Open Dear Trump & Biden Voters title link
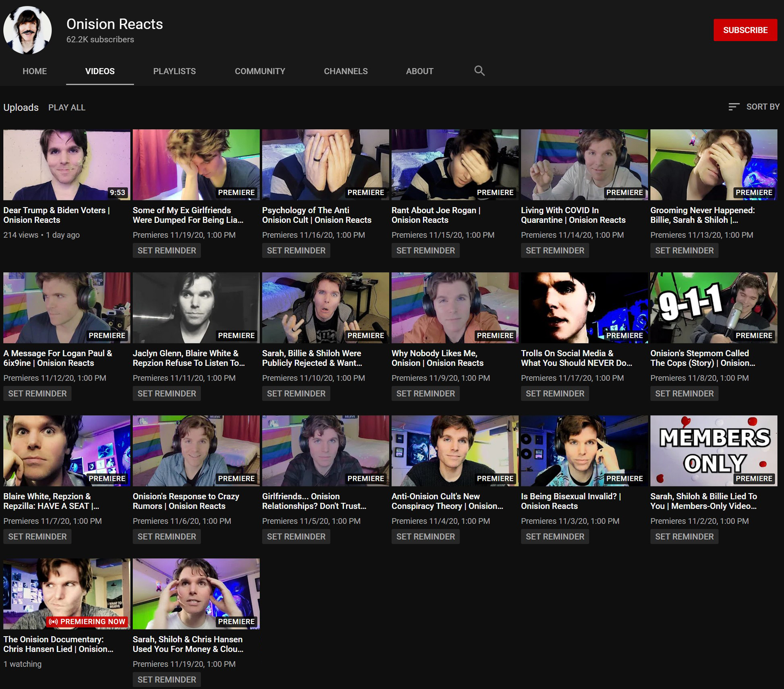 click(x=56, y=215)
